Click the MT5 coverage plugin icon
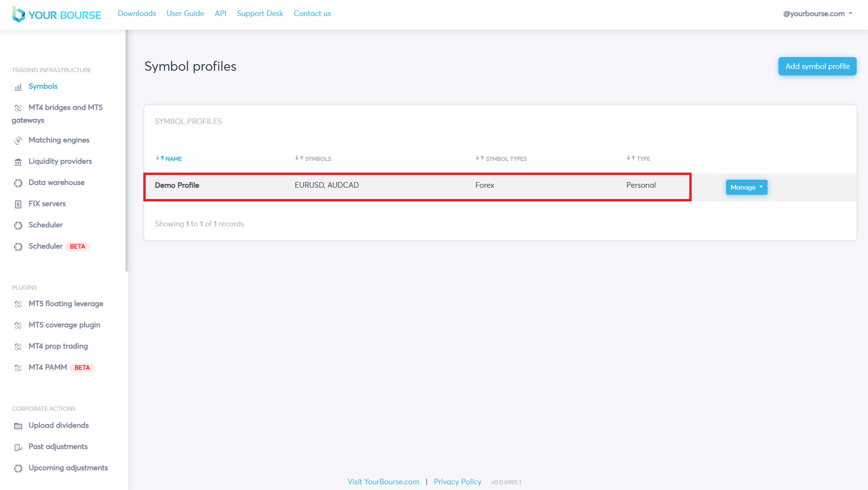The height and width of the screenshot is (490, 868). 18,325
